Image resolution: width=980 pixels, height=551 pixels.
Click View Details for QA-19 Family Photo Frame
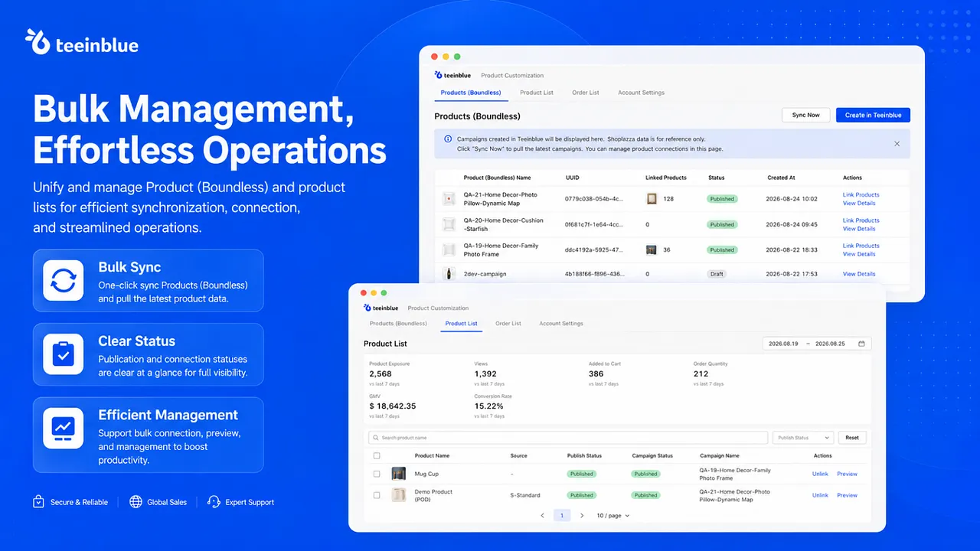[859, 254]
